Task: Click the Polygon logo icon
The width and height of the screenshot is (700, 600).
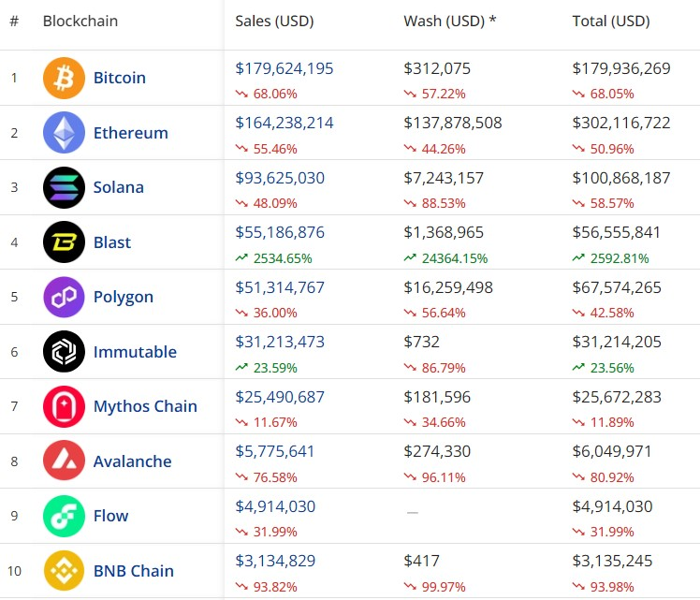Action: point(64,297)
